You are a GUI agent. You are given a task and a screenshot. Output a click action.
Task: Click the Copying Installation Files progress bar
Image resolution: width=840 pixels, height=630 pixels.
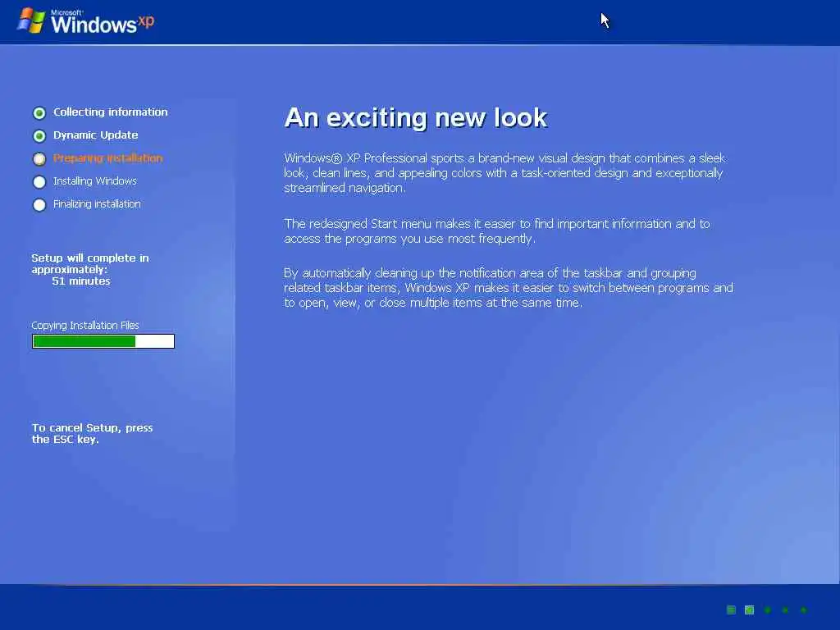point(103,341)
